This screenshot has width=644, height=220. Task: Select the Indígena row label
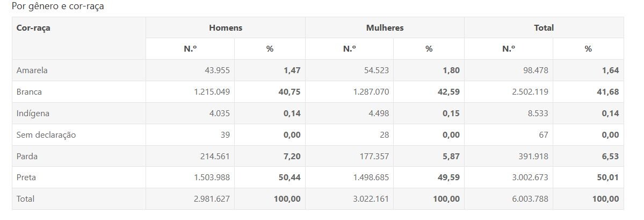[x=33, y=113]
